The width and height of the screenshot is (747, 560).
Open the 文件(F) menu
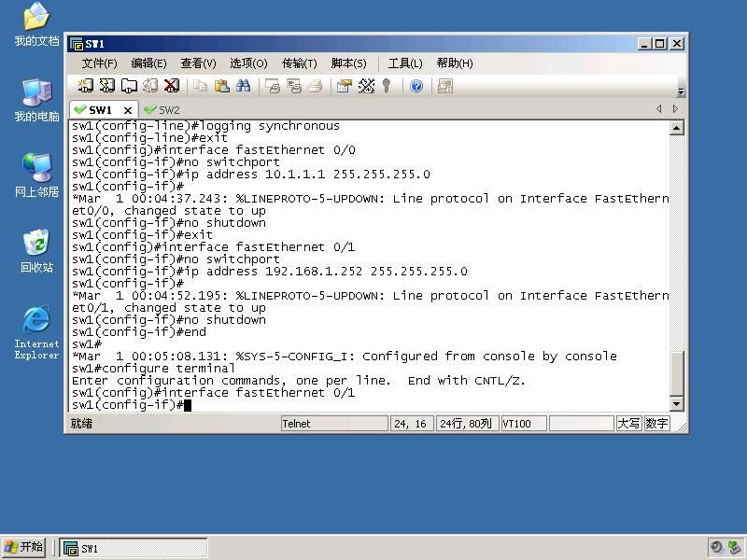pos(99,63)
